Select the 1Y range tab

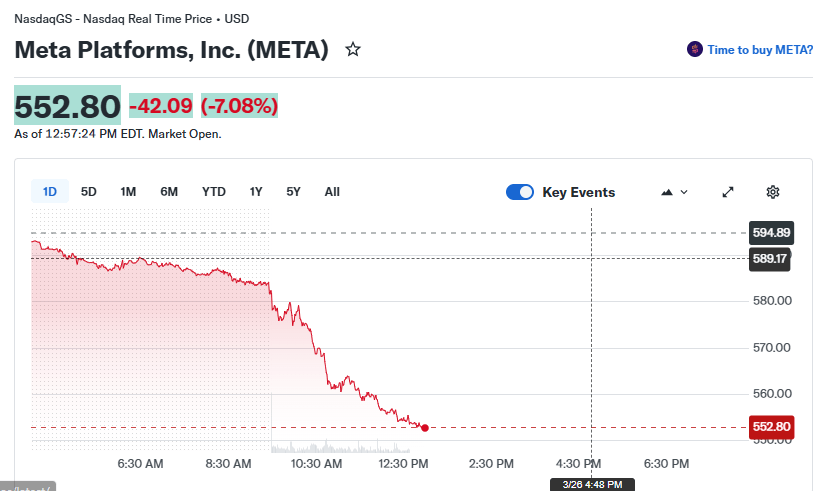pyautogui.click(x=256, y=192)
